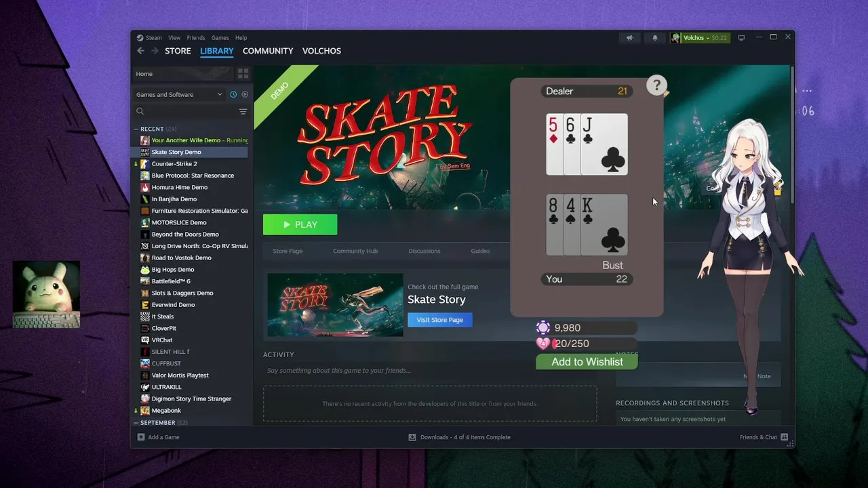Open Friends & Chat icon
Screen dimensions: 868x488
[x=784, y=437]
